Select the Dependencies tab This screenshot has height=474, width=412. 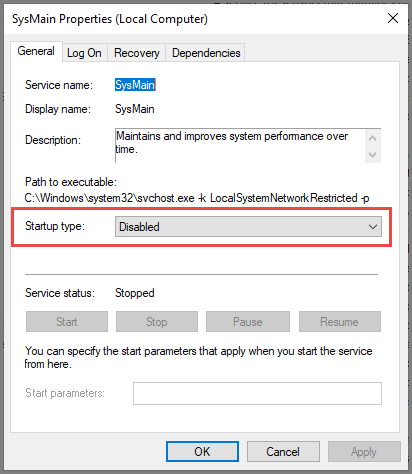click(x=206, y=53)
